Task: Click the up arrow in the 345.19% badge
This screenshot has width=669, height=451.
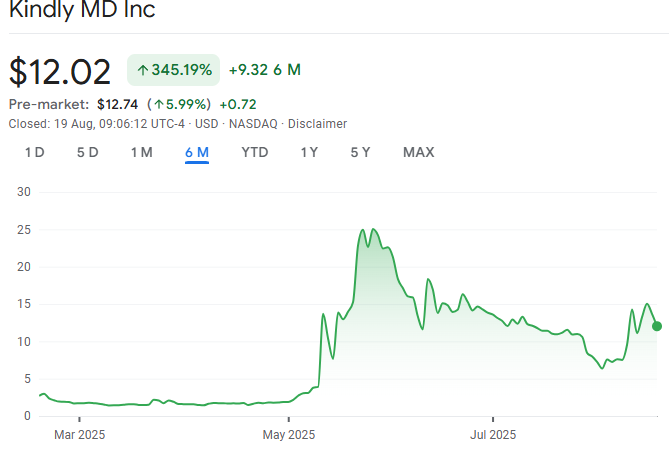Action: coord(143,70)
